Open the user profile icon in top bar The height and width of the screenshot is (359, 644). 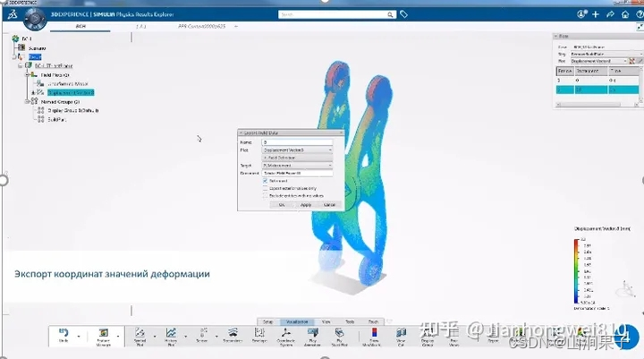581,14
